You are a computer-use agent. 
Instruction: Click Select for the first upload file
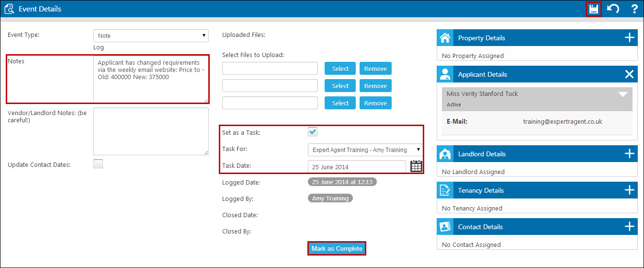340,69
